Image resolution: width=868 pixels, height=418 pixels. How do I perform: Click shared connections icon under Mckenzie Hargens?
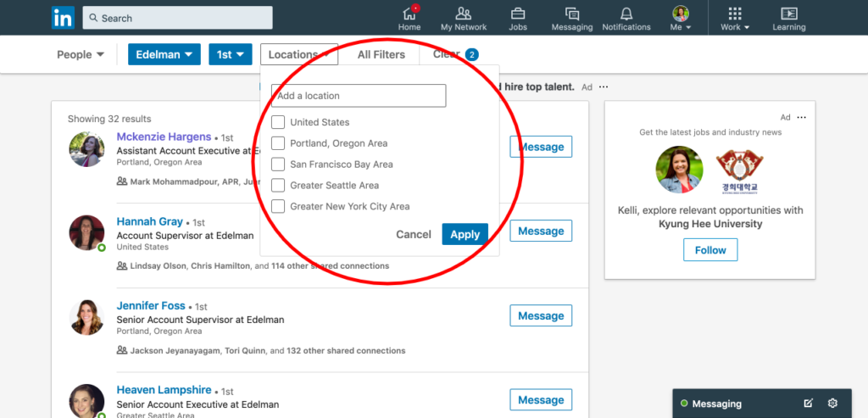pos(122,181)
